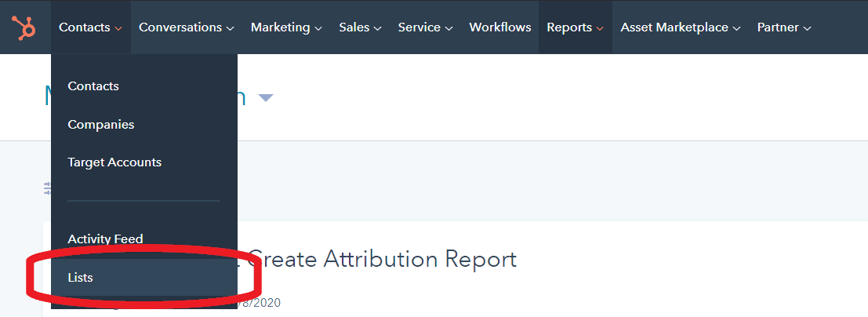Screen dimensions: 868x317
Task: Open the Partner dropdown menu
Action: point(784,27)
